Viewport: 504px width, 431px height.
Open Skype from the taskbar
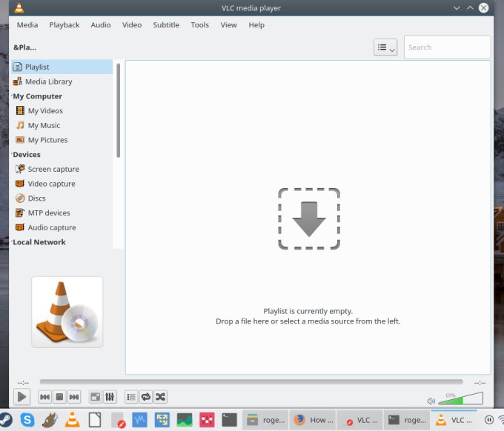point(27,420)
